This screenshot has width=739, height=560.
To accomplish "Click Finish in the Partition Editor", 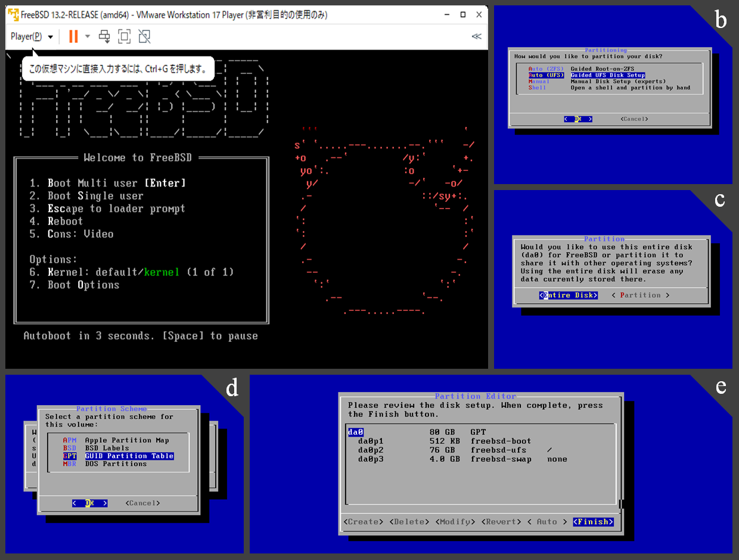I will (593, 522).
